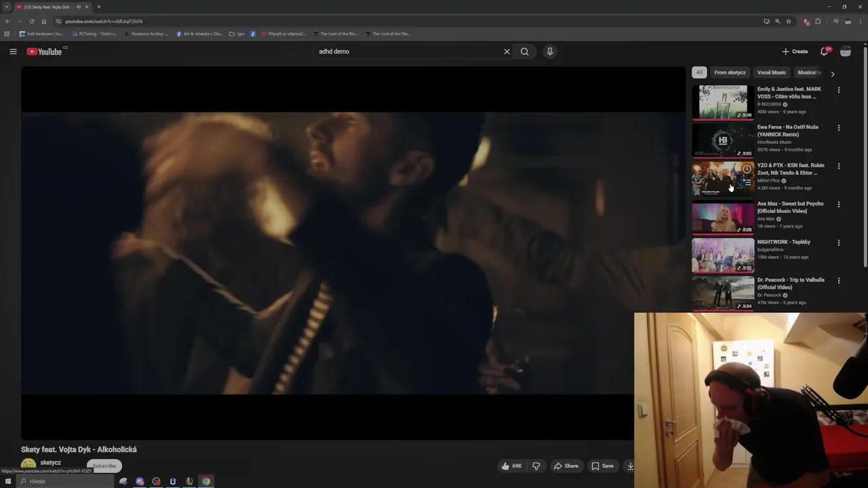Dislike the video
The image size is (868, 488).
click(536, 466)
